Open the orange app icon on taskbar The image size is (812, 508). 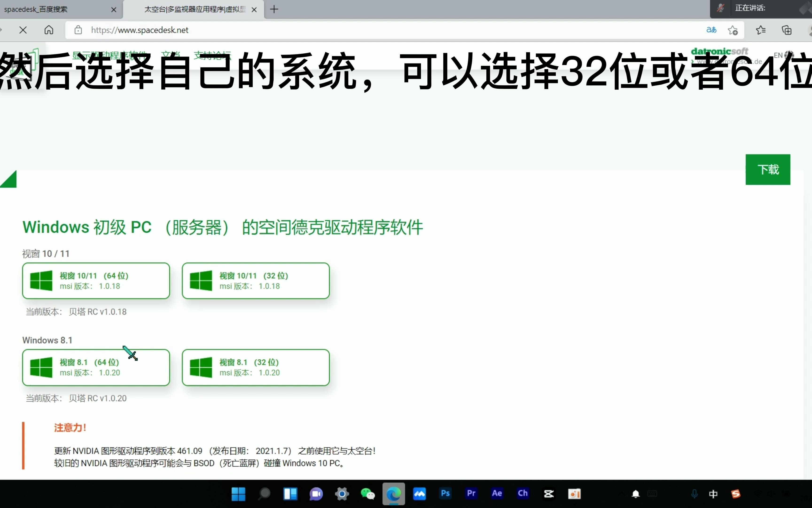tap(574, 494)
